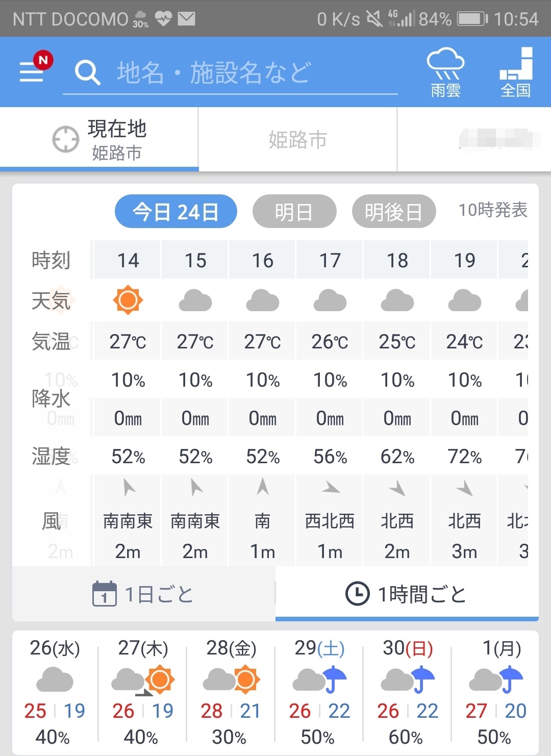This screenshot has height=756, width=551.
Task: Switch forecast to 明日
Action: coord(294,212)
